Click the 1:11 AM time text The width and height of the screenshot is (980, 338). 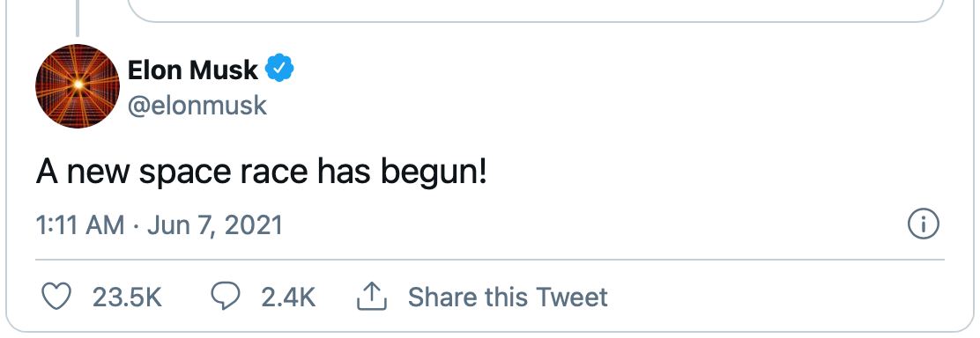coord(80,225)
